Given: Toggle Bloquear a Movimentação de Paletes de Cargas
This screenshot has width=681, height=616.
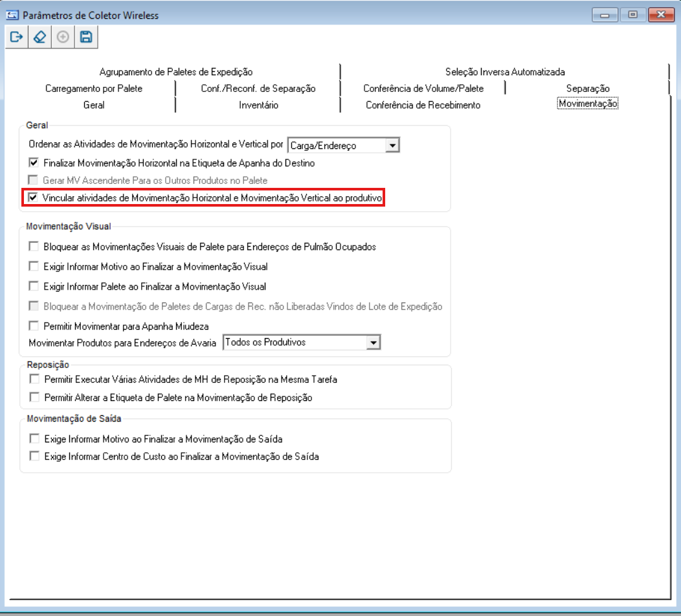Looking at the screenshot, I should [34, 306].
